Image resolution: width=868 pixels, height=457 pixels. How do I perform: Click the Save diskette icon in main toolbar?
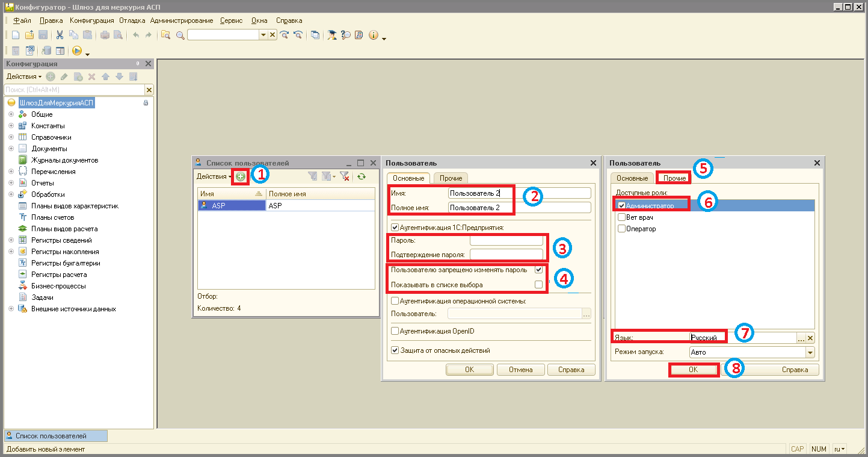[x=43, y=35]
